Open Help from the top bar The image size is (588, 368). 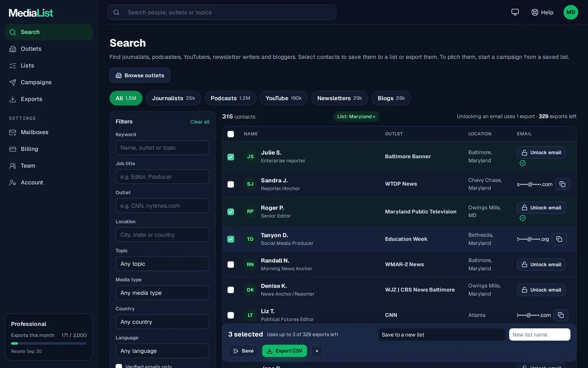pos(542,12)
